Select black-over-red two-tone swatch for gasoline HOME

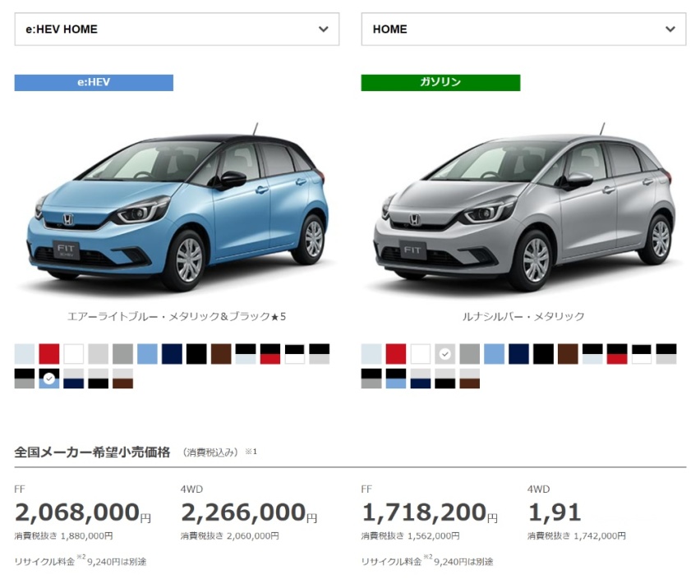point(617,354)
